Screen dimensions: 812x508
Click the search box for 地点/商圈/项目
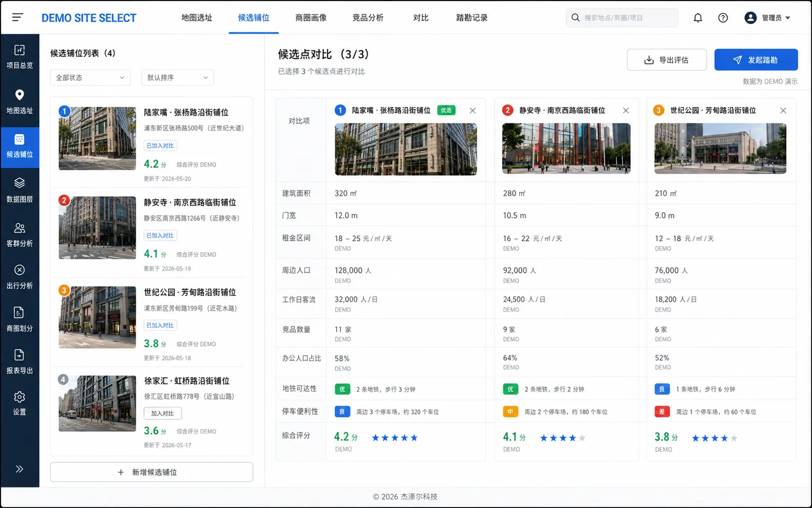pyautogui.click(x=622, y=18)
